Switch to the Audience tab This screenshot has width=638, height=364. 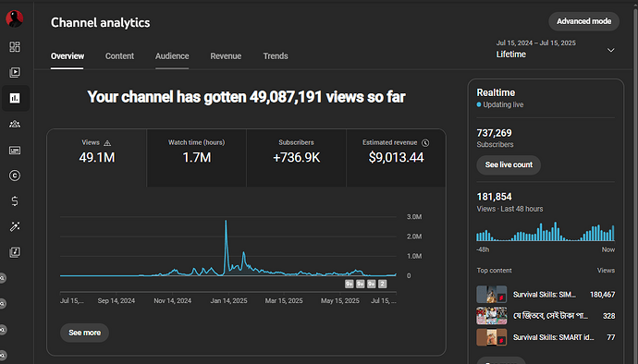172,56
